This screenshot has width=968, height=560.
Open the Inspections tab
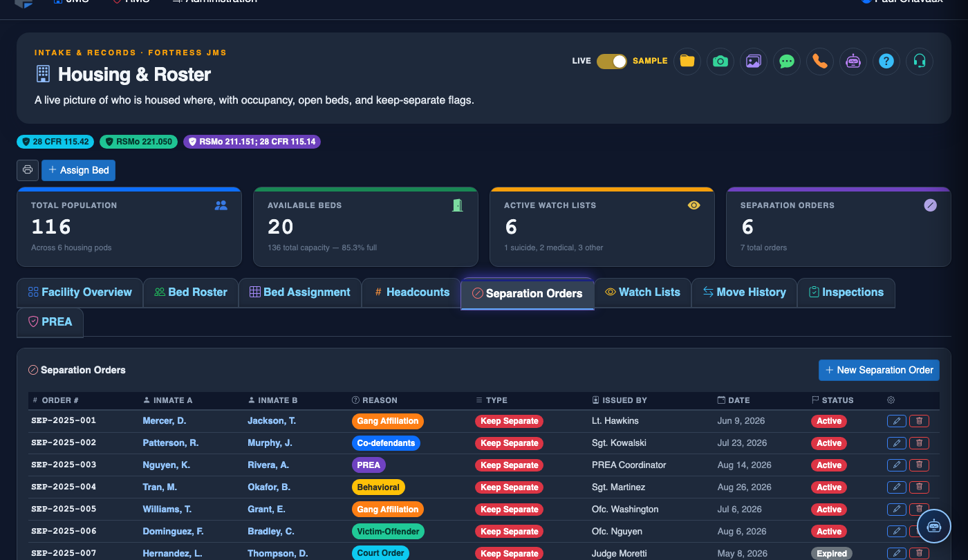pyautogui.click(x=846, y=292)
